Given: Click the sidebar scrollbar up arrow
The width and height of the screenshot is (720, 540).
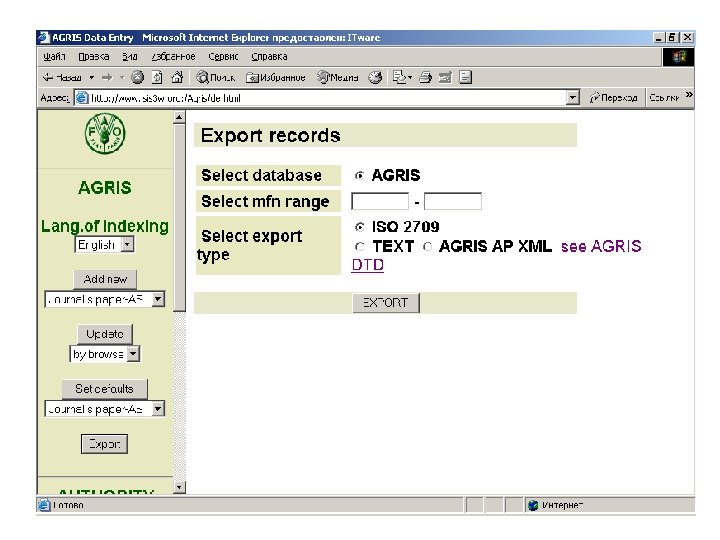Looking at the screenshot, I should (x=179, y=118).
